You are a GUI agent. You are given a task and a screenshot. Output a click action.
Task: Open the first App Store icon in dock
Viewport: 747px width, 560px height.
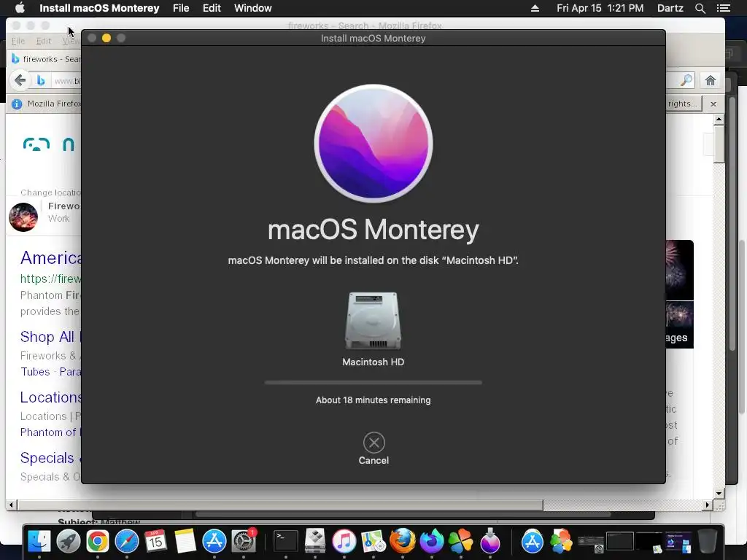point(214,542)
